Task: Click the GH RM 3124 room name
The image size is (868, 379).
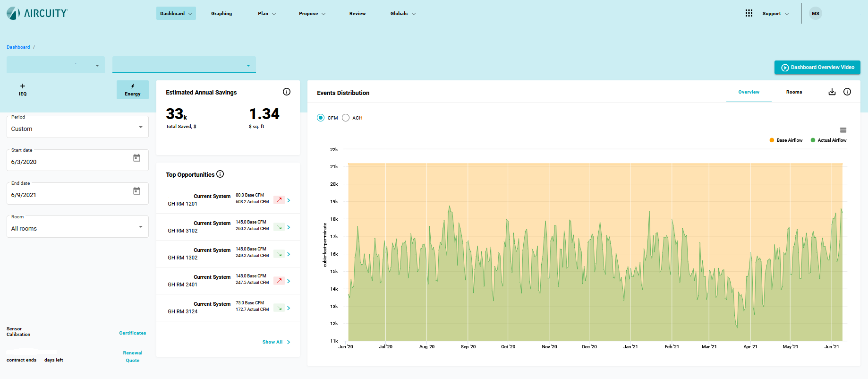Action: click(x=183, y=311)
